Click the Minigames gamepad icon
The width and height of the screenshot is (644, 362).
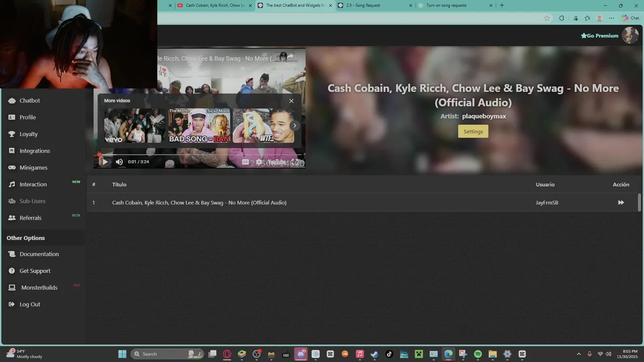point(12,167)
